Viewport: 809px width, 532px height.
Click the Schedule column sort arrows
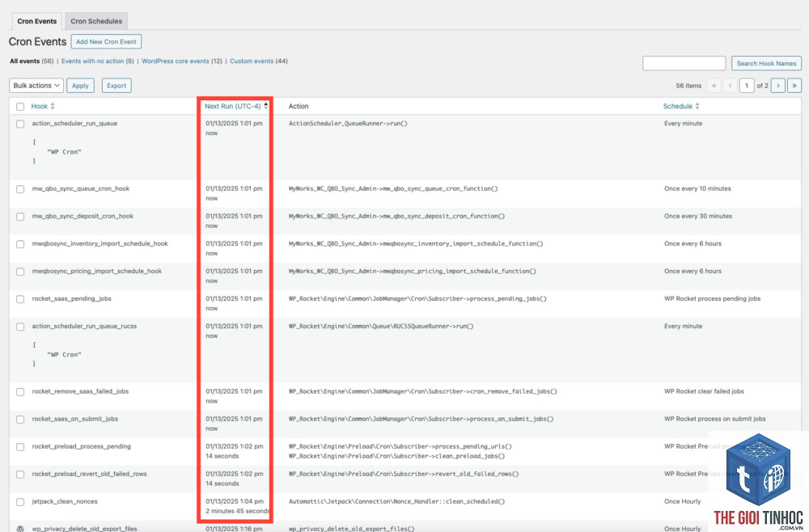pyautogui.click(x=697, y=106)
